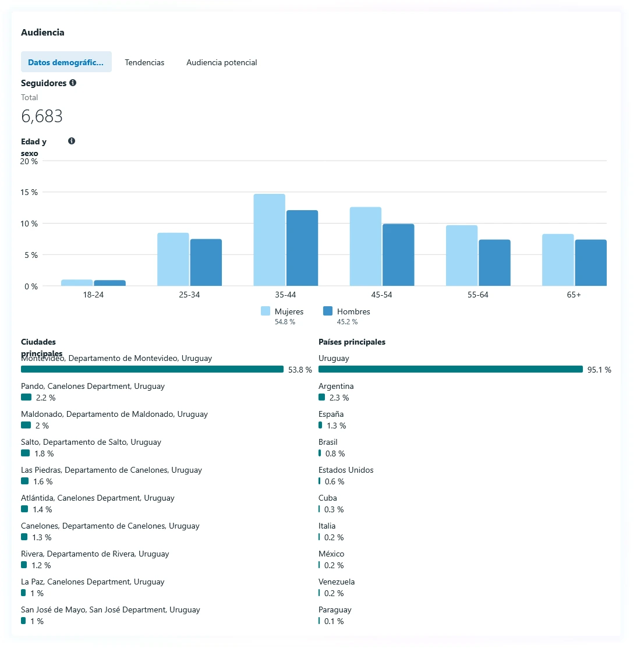Click the Mujeres bar for ages 18-24
This screenshot has width=644, height=659.
point(77,283)
